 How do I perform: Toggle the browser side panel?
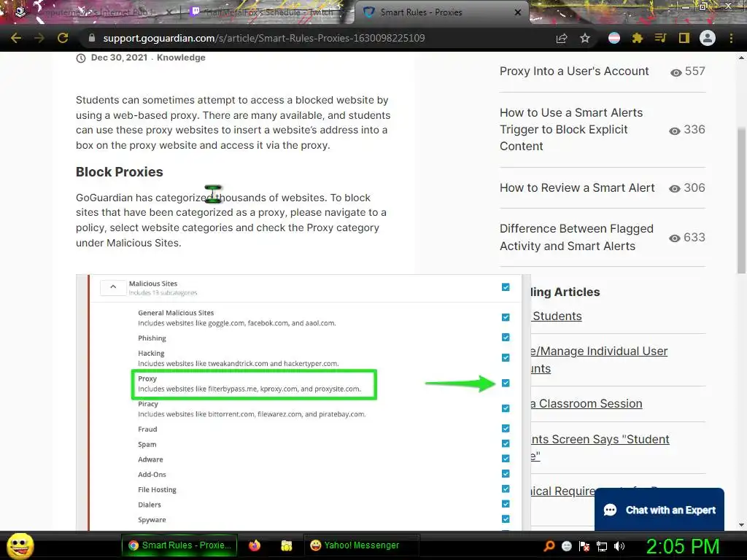click(x=684, y=38)
